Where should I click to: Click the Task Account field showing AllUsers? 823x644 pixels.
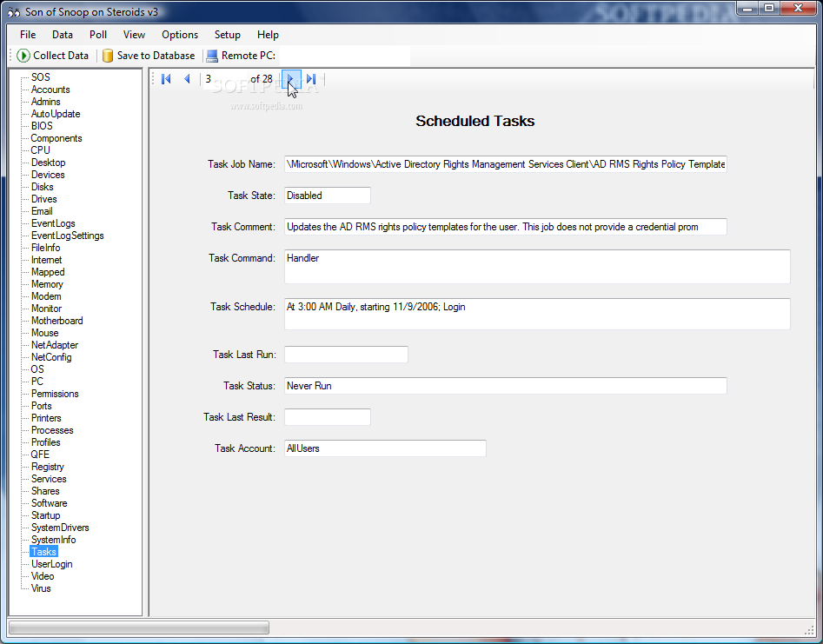tap(385, 448)
